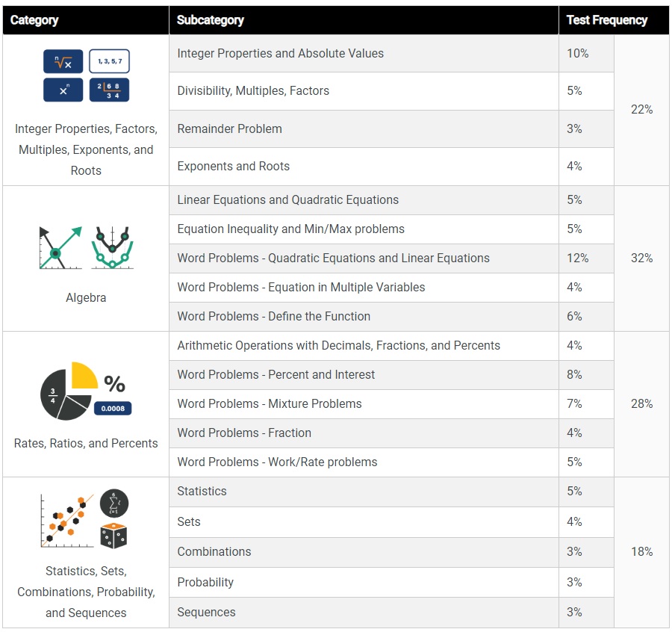
Task: Click the x to the n exponent icon
Action: 63,90
